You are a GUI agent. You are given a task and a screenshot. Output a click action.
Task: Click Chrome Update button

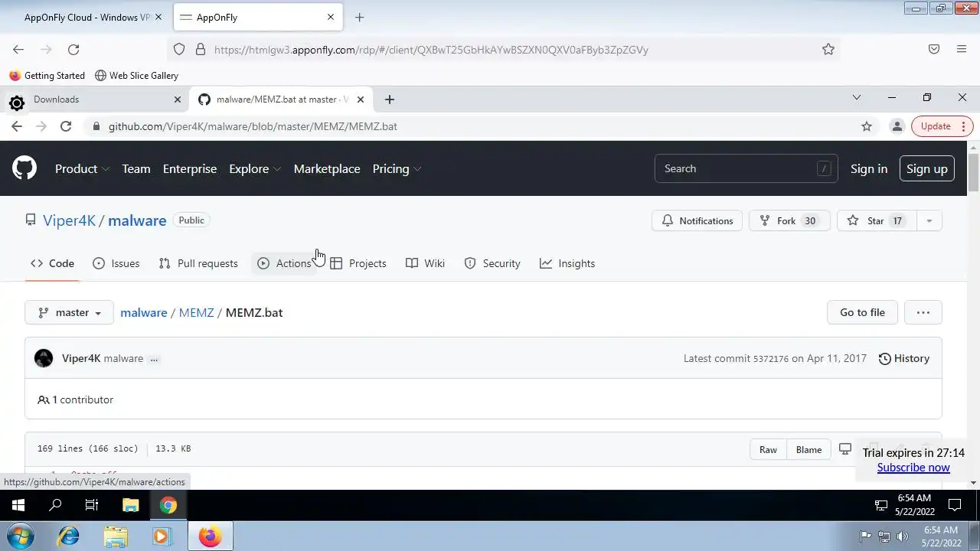(x=936, y=126)
